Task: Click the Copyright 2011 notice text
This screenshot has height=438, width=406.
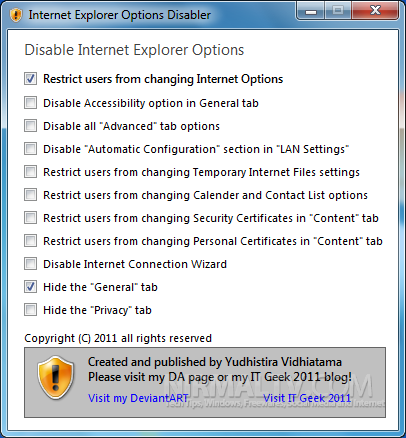Action: tap(118, 338)
